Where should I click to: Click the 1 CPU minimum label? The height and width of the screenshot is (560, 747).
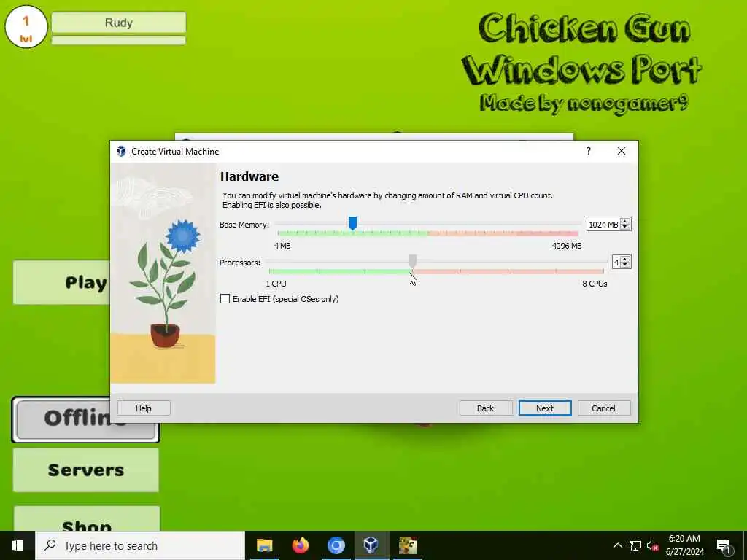pyautogui.click(x=276, y=284)
